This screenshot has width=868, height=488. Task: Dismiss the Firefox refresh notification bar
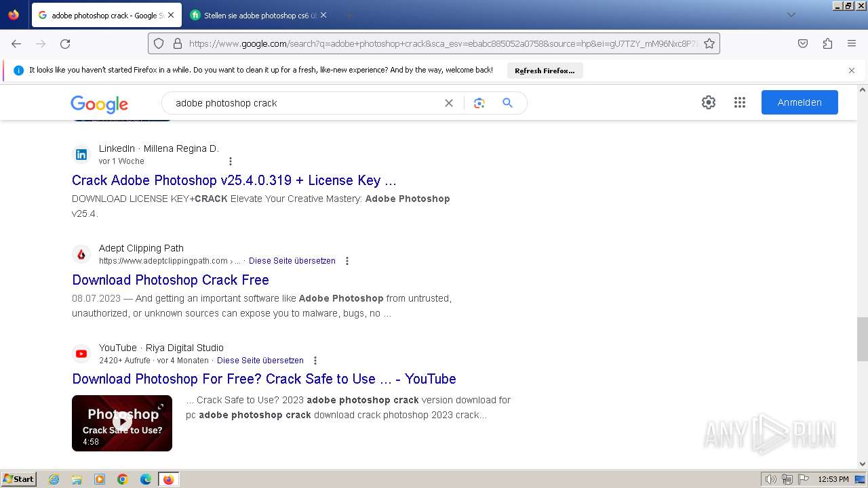[852, 70]
